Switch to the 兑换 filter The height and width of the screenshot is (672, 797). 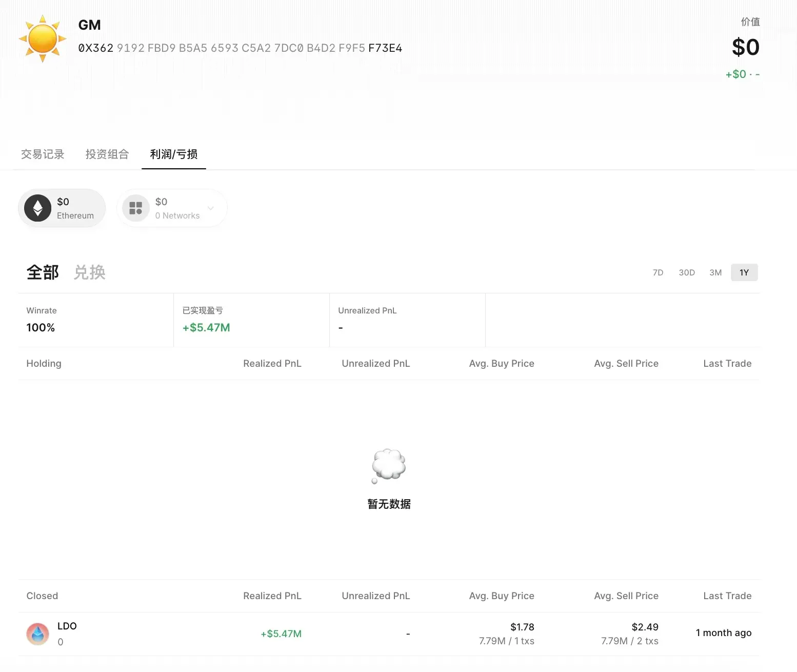pos(89,272)
